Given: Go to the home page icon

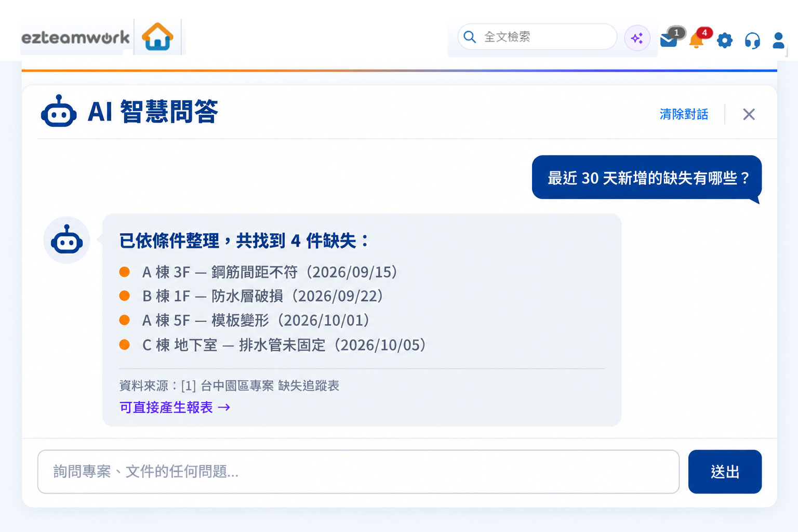Looking at the screenshot, I should (157, 36).
